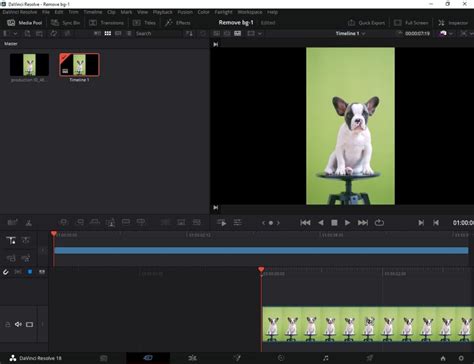
Task: Open the Trim menu
Action: tap(73, 12)
